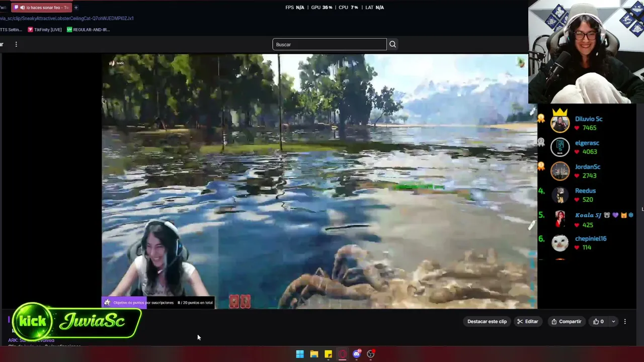This screenshot has width=644, height=362.
Task: Expand the chevron next to the like count
Action: 613,322
